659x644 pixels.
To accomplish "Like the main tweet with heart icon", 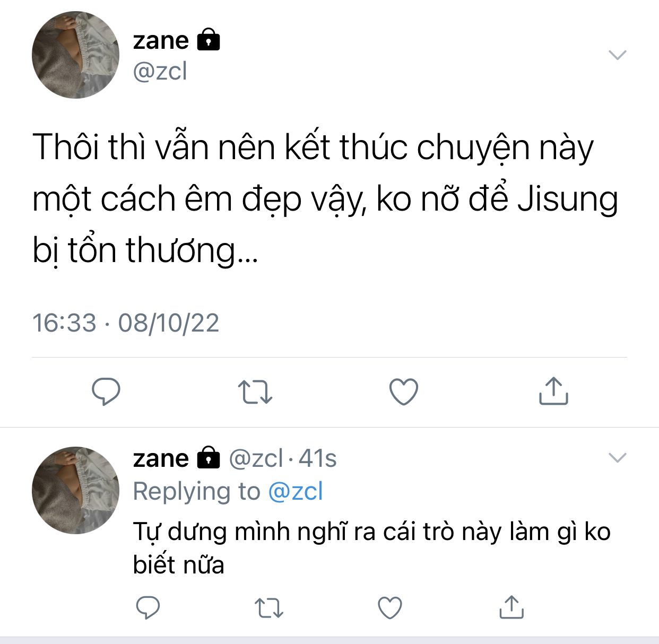I will click(404, 392).
